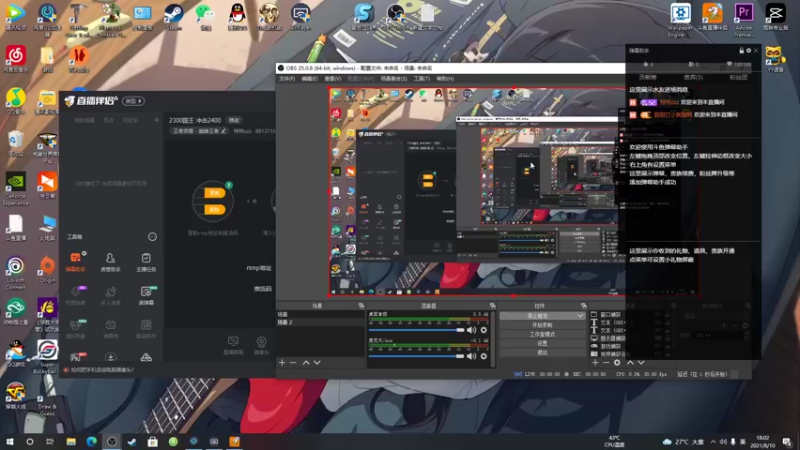Click the 开始录制 button
The width and height of the screenshot is (800, 450).
point(542,325)
